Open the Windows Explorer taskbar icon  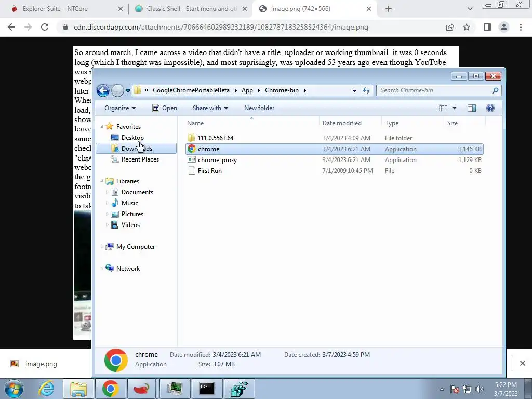(x=79, y=389)
